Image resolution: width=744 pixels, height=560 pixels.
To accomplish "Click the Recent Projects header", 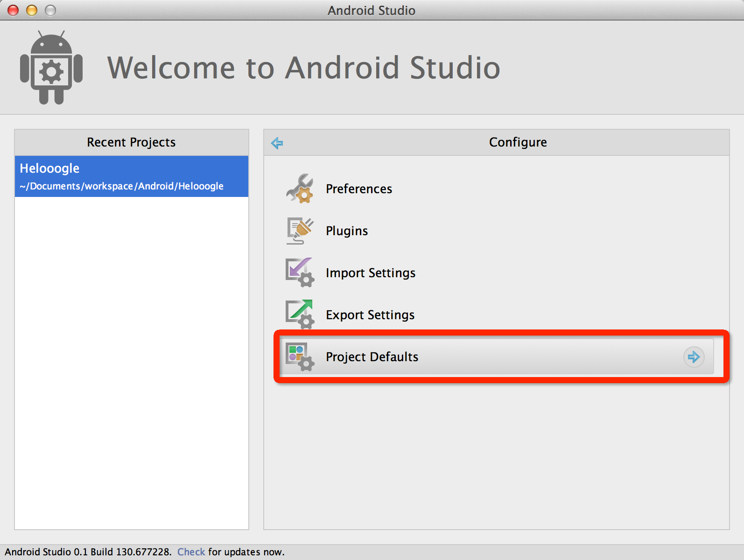I will (x=131, y=142).
